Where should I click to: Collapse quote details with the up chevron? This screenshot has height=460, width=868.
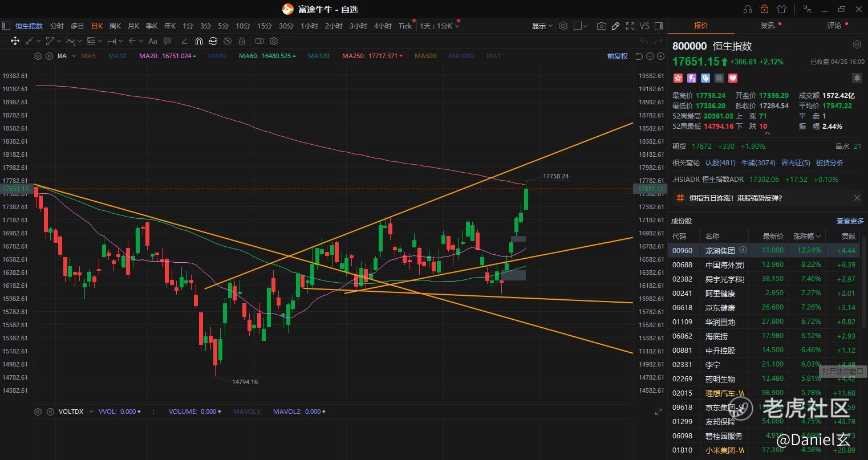tap(767, 133)
